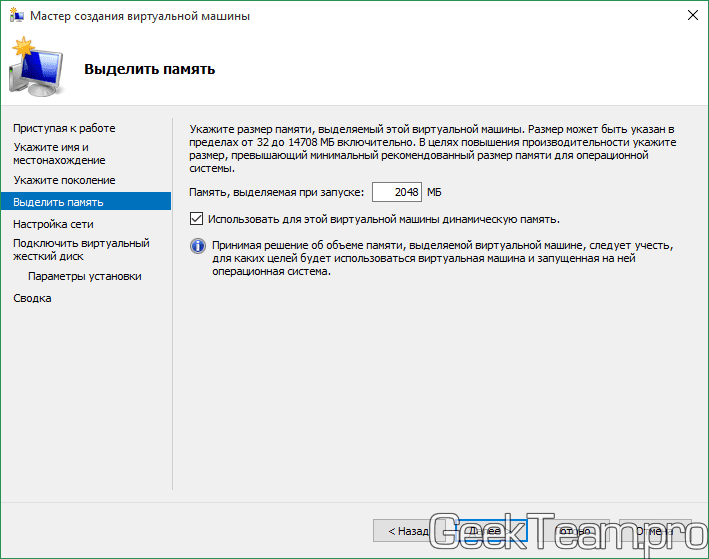Screen dimensions: 709x559
Task: Go to 'Укажите имя и местонахождение' step
Action: click(59, 153)
